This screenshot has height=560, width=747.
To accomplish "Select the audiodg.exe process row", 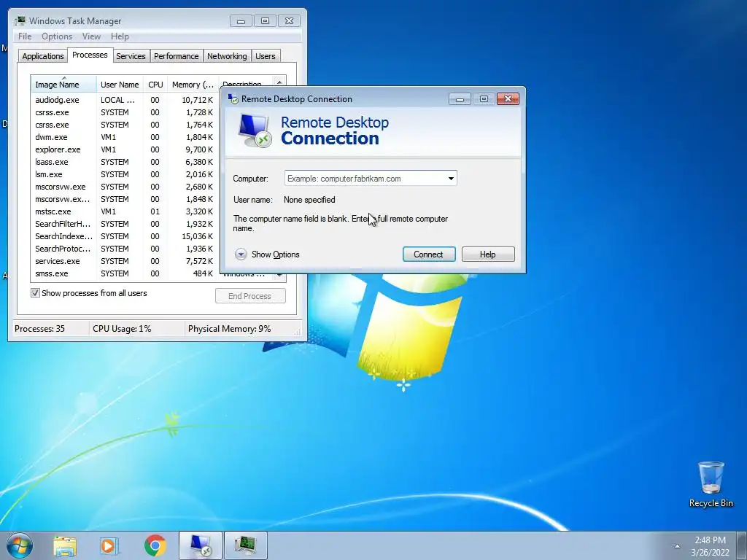I will (125, 100).
